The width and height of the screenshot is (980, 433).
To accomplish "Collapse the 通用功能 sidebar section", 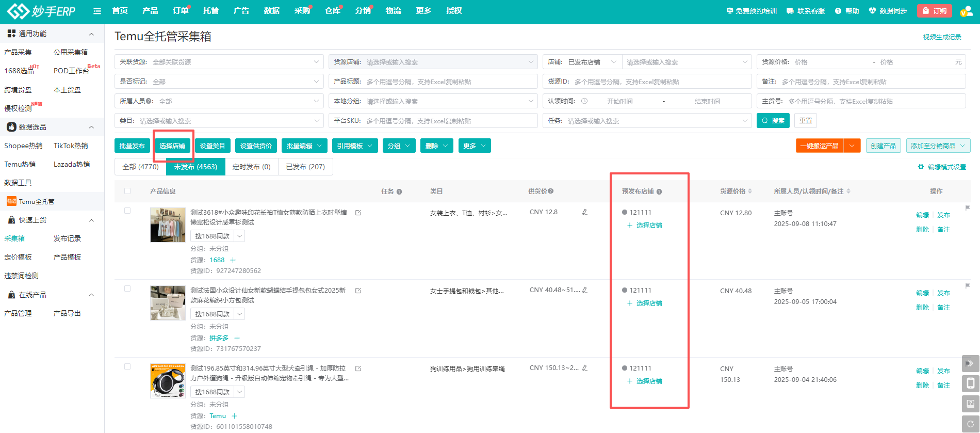I will coord(91,34).
